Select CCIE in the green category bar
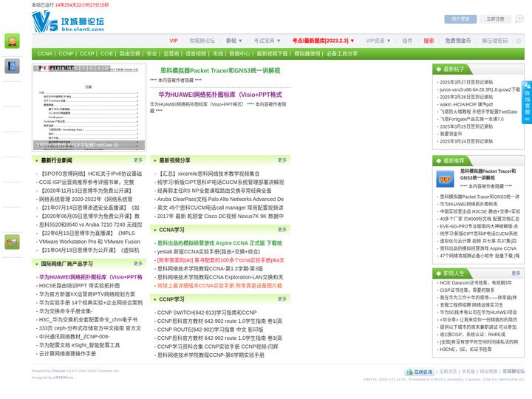Viewport: 532px width, 399px height. click(106, 54)
